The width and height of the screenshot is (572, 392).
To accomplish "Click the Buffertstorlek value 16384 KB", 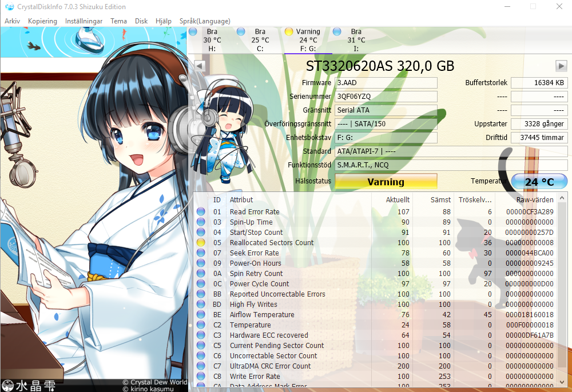I will 539,83.
